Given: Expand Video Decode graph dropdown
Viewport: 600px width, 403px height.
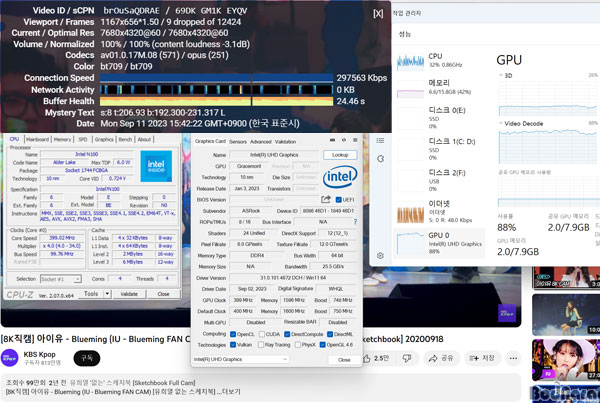Looking at the screenshot, I should point(501,123).
